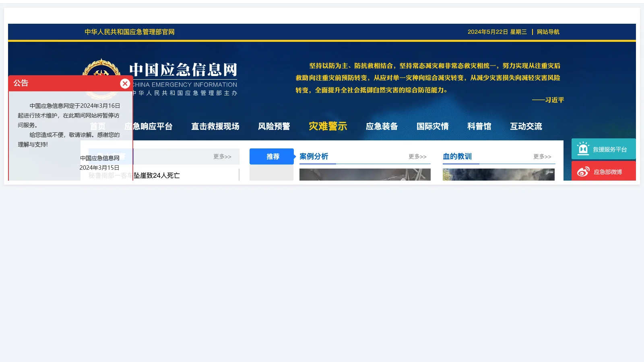Open the 网站导航 link
Viewport: 644px width, 362px height.
[x=548, y=32]
